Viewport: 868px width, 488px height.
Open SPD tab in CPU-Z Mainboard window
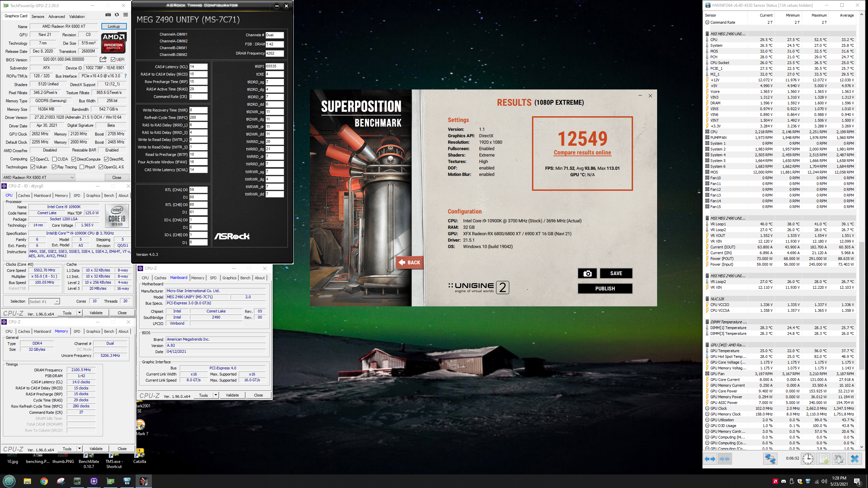point(213,278)
